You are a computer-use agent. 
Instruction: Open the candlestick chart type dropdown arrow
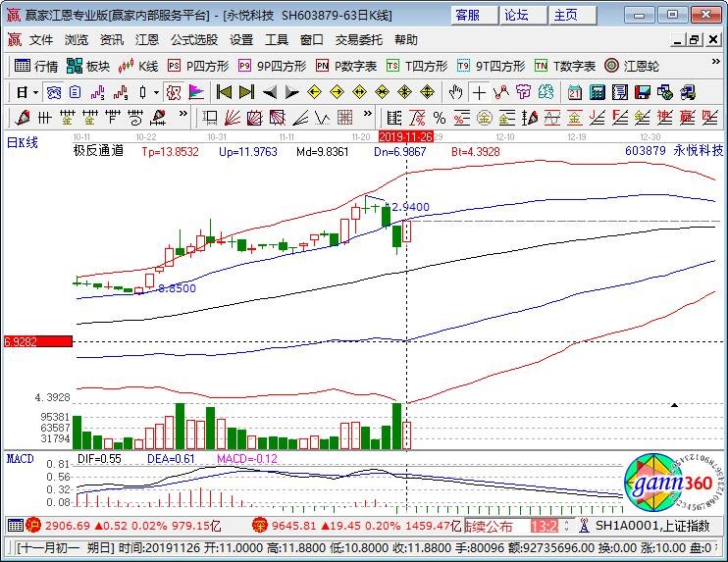[156, 93]
